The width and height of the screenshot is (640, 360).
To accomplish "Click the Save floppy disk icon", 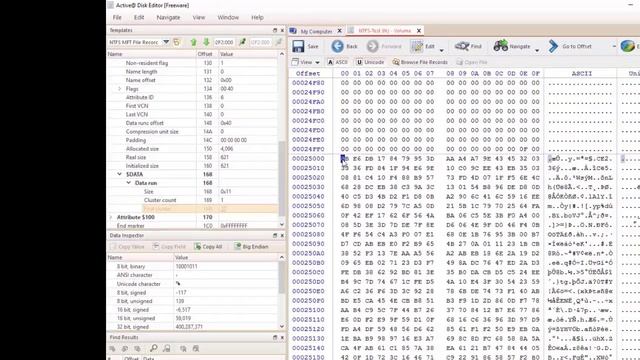I will coord(298,46).
